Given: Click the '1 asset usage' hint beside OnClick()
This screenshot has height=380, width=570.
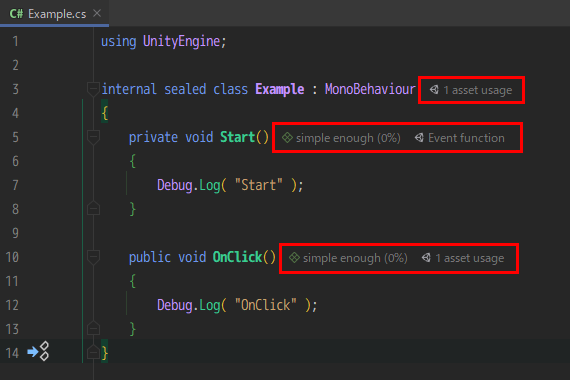Looking at the screenshot, I should pos(470,258).
